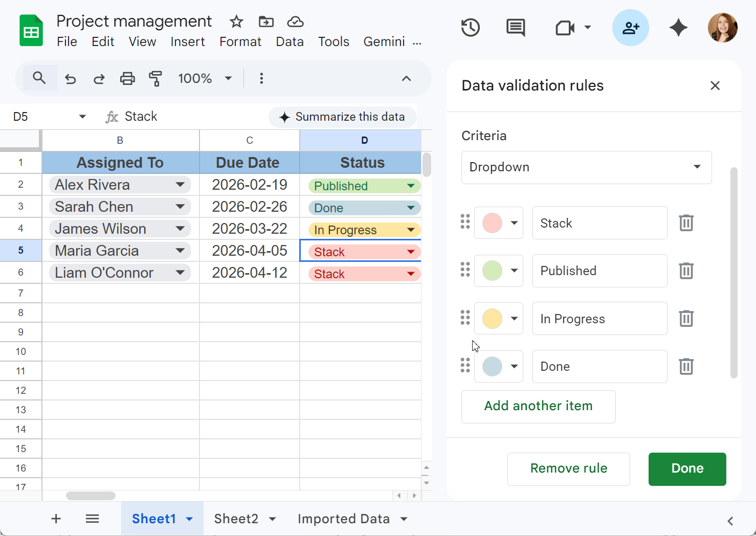Click Add another item
Viewport: 756px width, 536px height.
538,406
